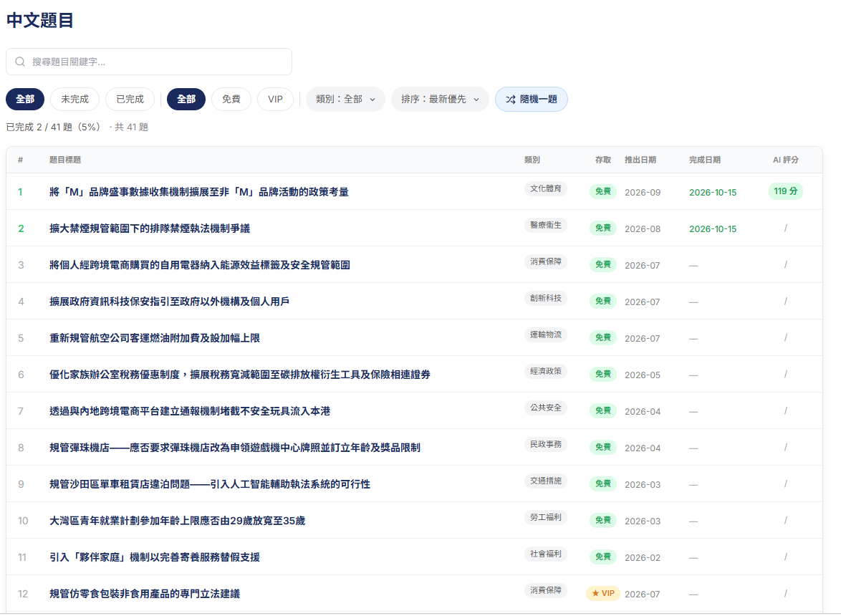
Task: Open question 擴大禁煙規管範圍下的排隊禁煙執法機制爭議
Action: (150, 228)
